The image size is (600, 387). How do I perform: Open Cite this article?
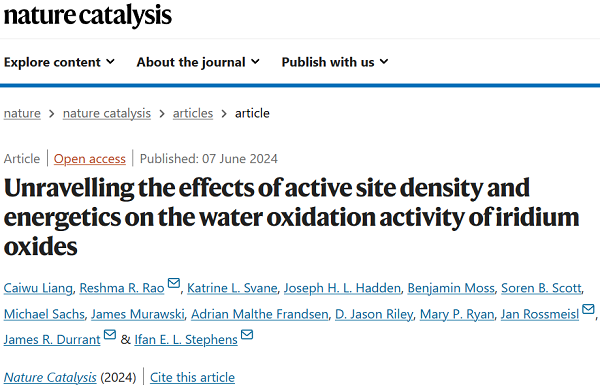coord(192,377)
